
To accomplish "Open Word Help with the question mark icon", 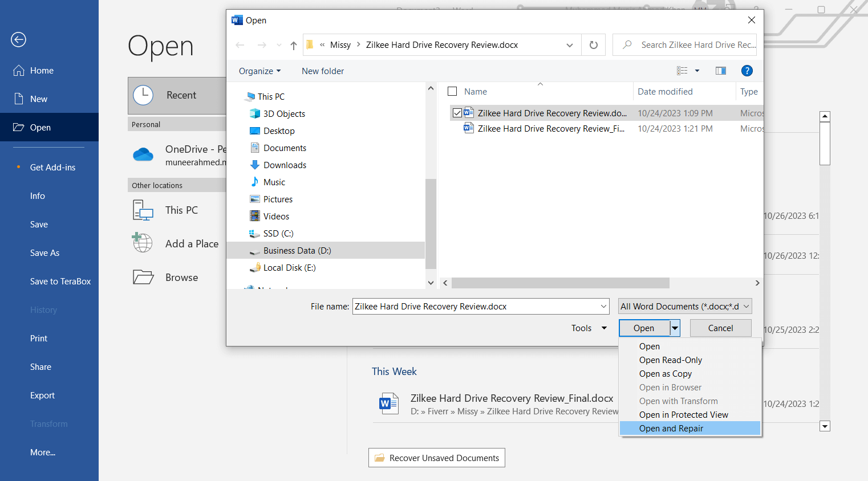I will coord(747,71).
